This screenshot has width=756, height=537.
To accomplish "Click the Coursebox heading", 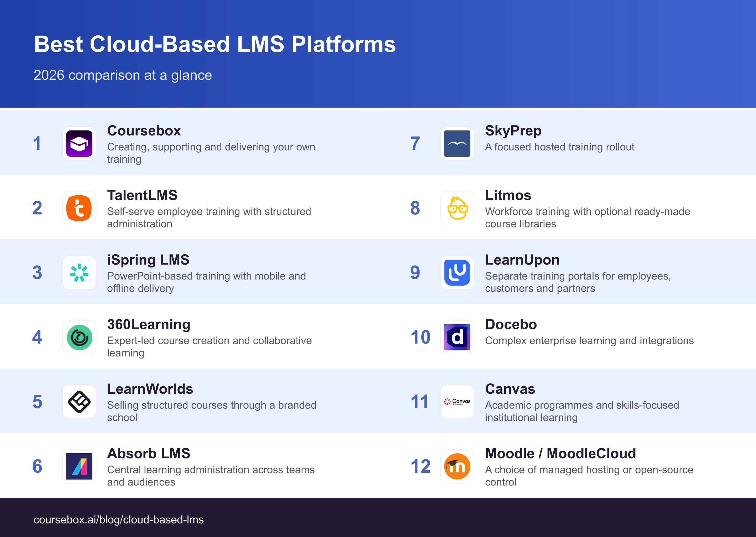I will [x=144, y=131].
